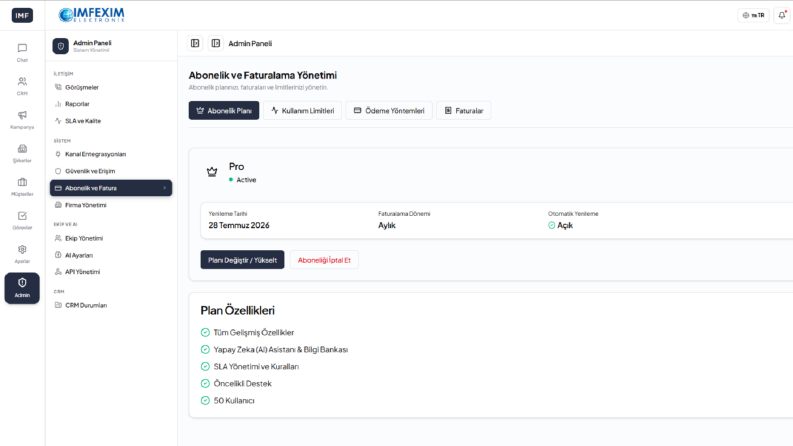Click the Active status label
This screenshot has width=793, height=446.
pyautogui.click(x=246, y=180)
